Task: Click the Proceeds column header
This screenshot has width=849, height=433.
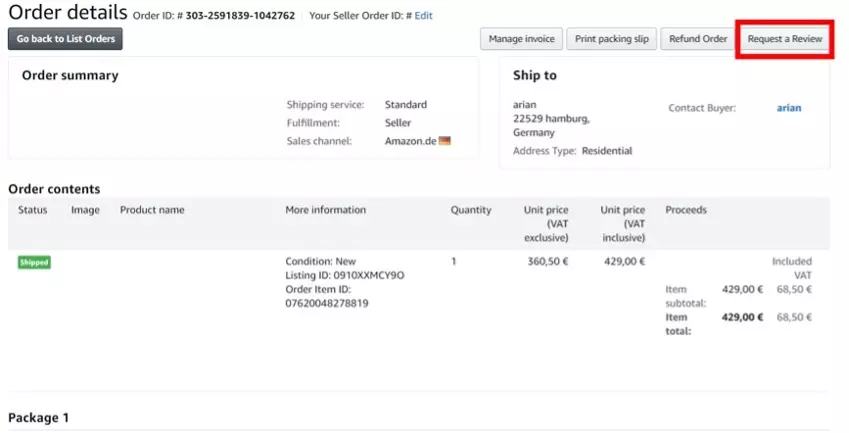Action: tap(686, 210)
